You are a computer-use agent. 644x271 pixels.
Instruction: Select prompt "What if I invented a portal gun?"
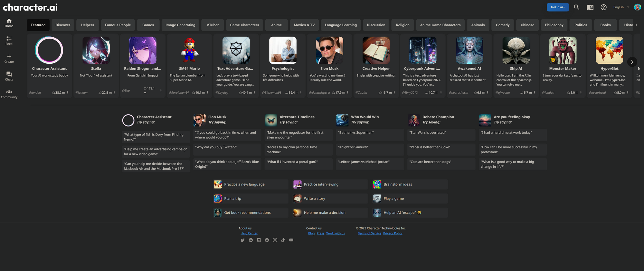click(298, 164)
